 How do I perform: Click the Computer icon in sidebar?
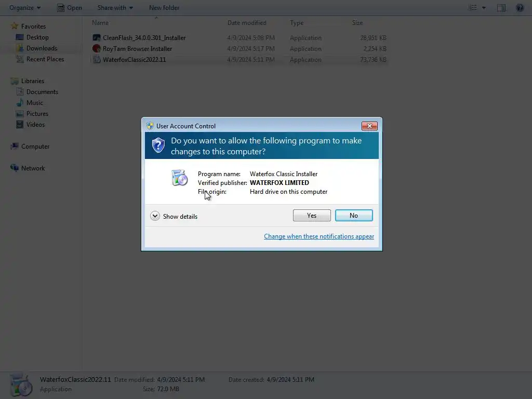14,146
